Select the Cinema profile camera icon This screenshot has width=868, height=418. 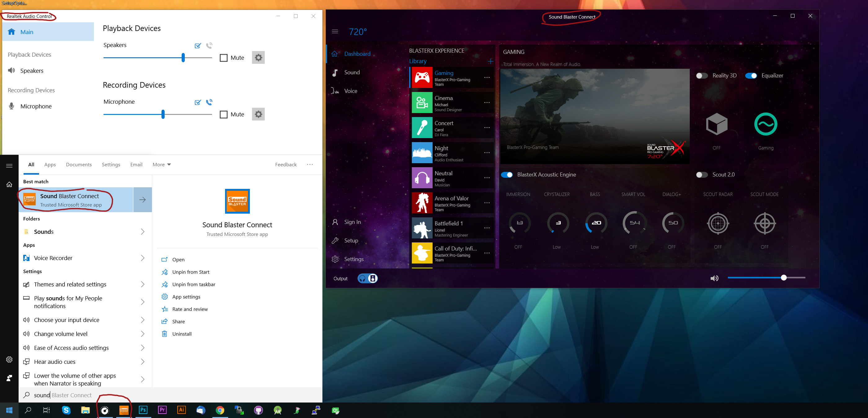click(422, 103)
